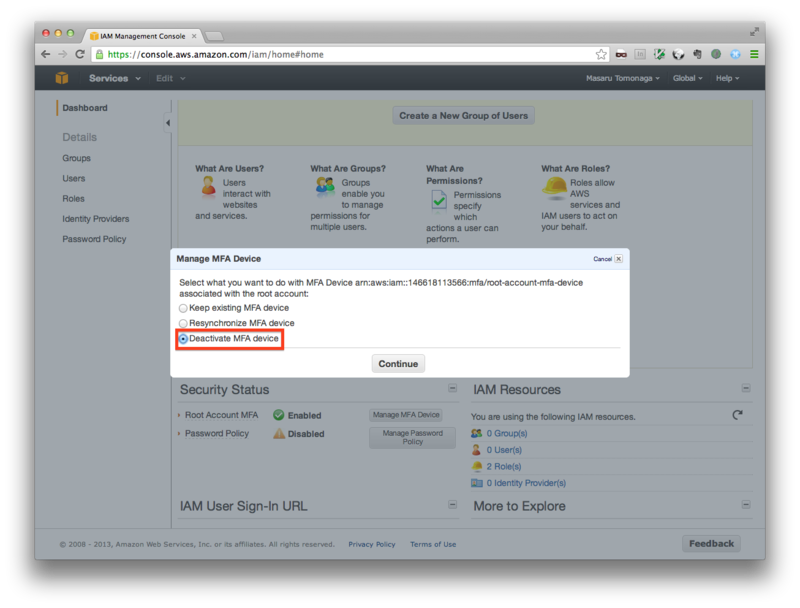The width and height of the screenshot is (800, 608).
Task: Click the globe extension icon
Action: pyautogui.click(x=678, y=54)
